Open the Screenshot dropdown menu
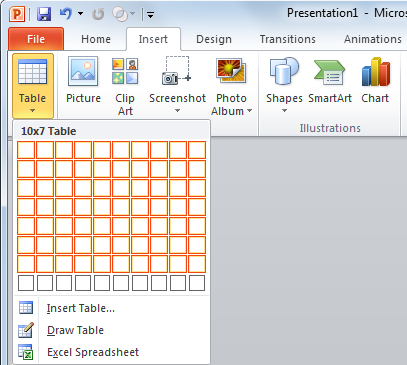407x365 pixels. tap(177, 111)
